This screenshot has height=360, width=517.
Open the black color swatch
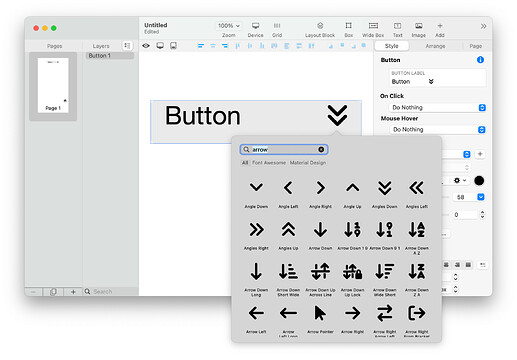479,180
